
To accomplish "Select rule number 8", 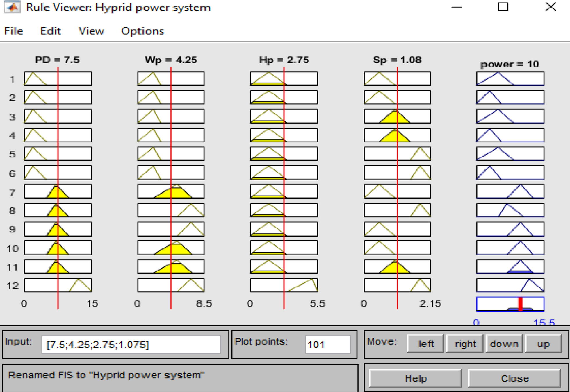I will (x=12, y=210).
